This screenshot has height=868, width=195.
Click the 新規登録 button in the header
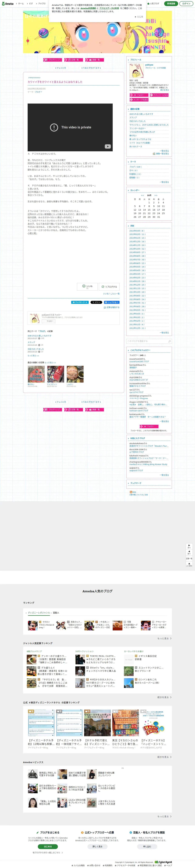(x=171, y=3)
